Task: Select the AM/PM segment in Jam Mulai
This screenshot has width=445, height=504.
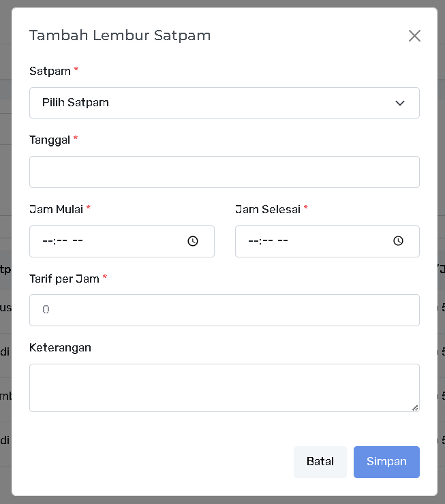Action: 78,241
